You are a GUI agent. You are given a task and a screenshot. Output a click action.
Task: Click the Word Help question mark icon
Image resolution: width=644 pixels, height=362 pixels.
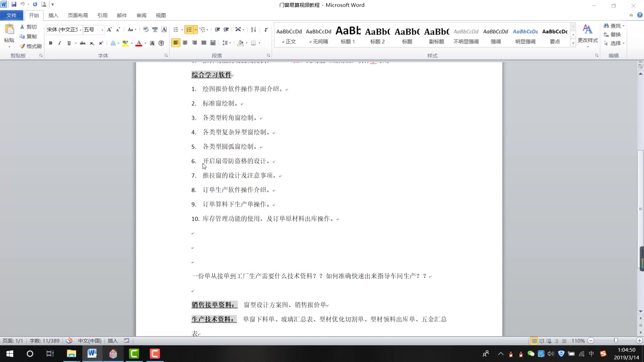[640, 15]
